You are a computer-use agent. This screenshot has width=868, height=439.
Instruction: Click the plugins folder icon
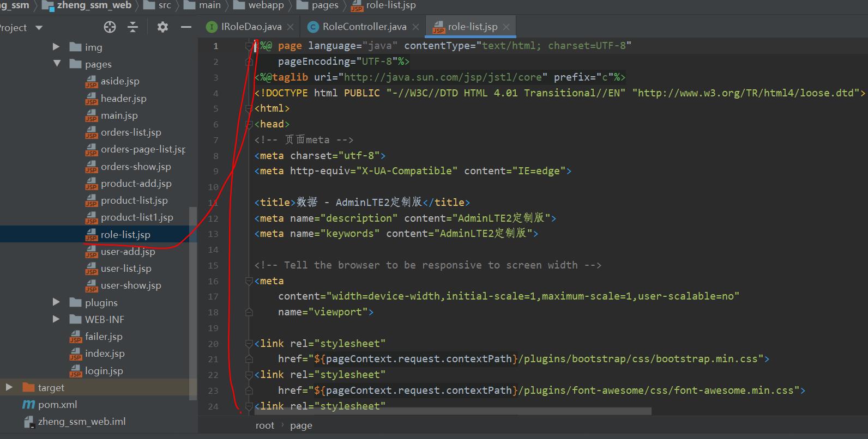76,302
